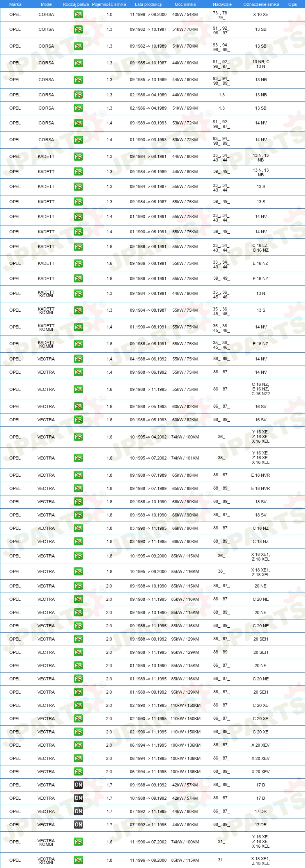
Task: Click petrol icon in Vectra 09.1989 -> 10.1990 row
Action: 78,515
